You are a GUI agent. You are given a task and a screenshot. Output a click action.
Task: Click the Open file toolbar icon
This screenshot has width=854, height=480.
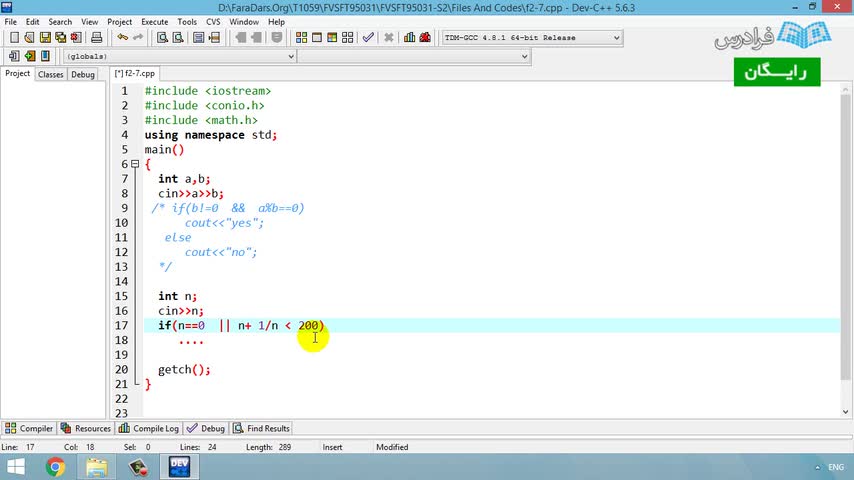coord(29,38)
